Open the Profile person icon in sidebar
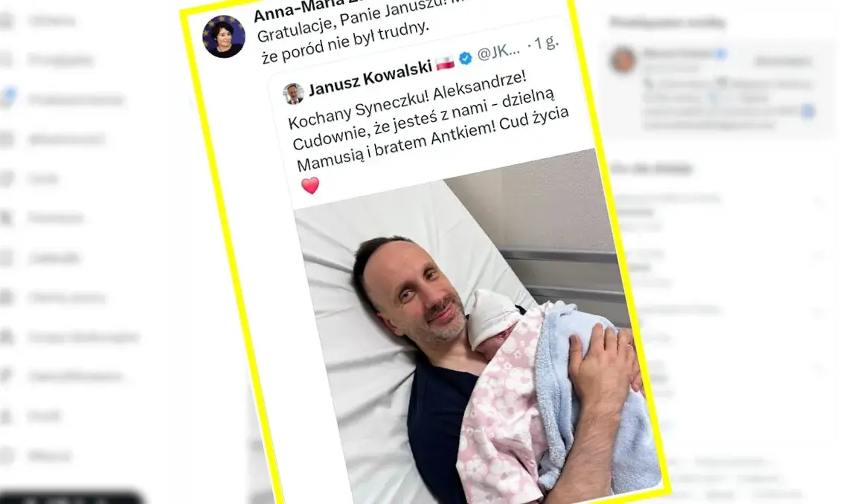This screenshot has height=504, width=857. (x=5, y=416)
